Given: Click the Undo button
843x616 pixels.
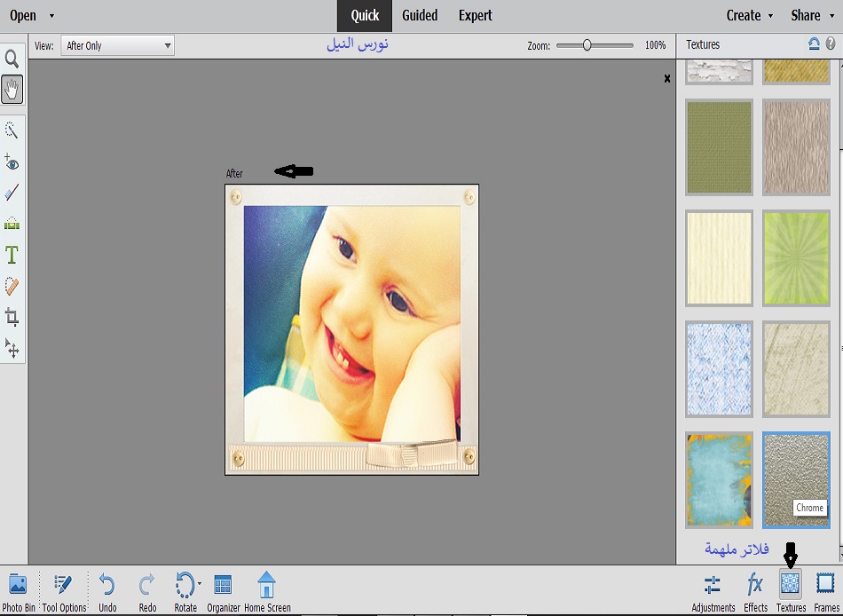Looking at the screenshot, I should 107,591.
